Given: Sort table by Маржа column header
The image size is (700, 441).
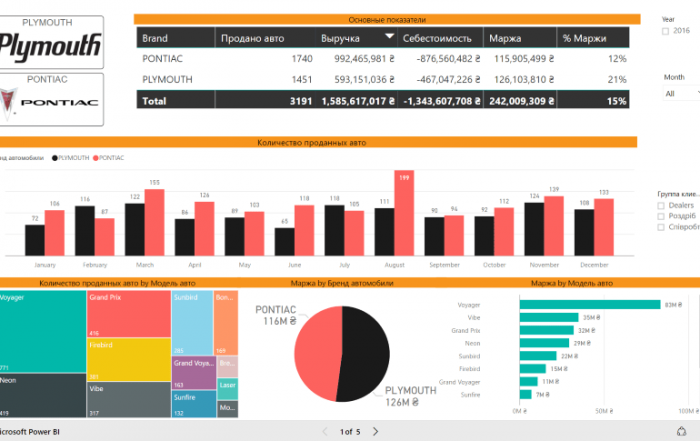Looking at the screenshot, I should click(x=520, y=38).
